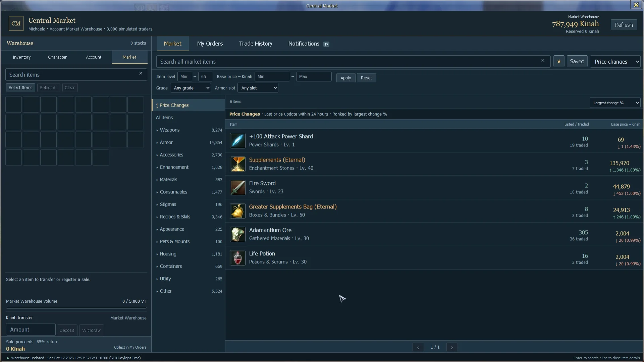The height and width of the screenshot is (362, 644).
Task: Select All Items in category list
Action: click(189, 118)
